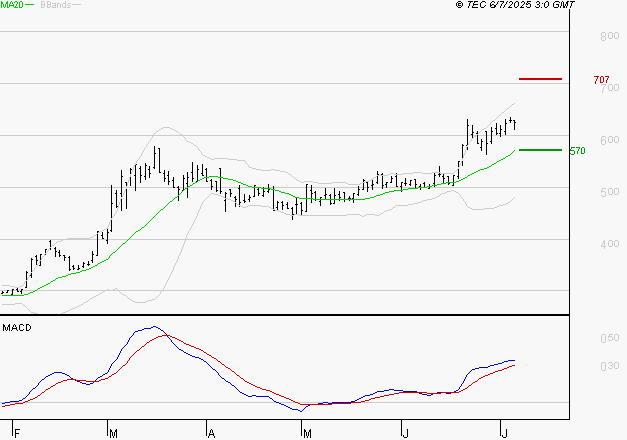Click the 400 price axis label

coord(610,244)
